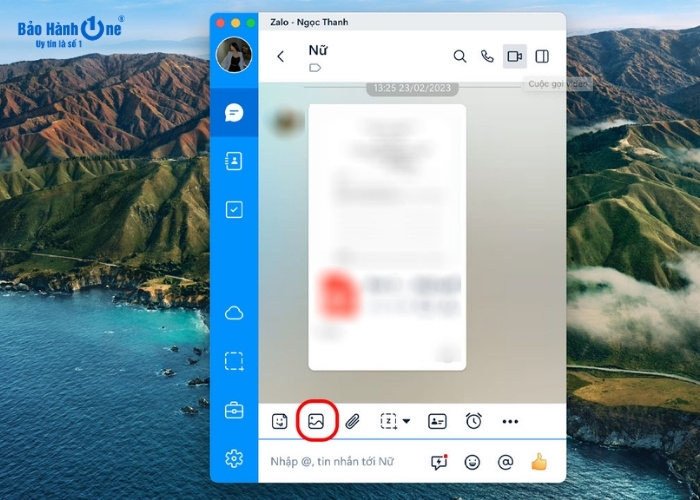700x500 pixels.
Task: Open the blurred message image in chat
Action: pyautogui.click(x=387, y=237)
